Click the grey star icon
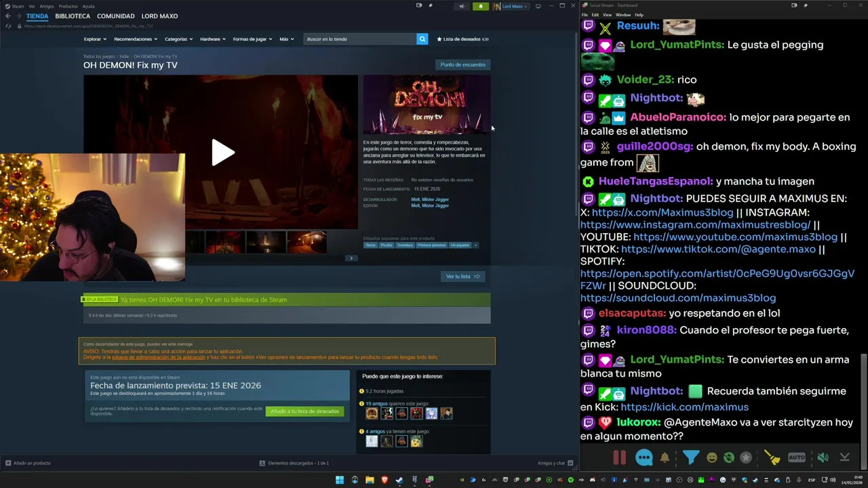 (x=746, y=457)
